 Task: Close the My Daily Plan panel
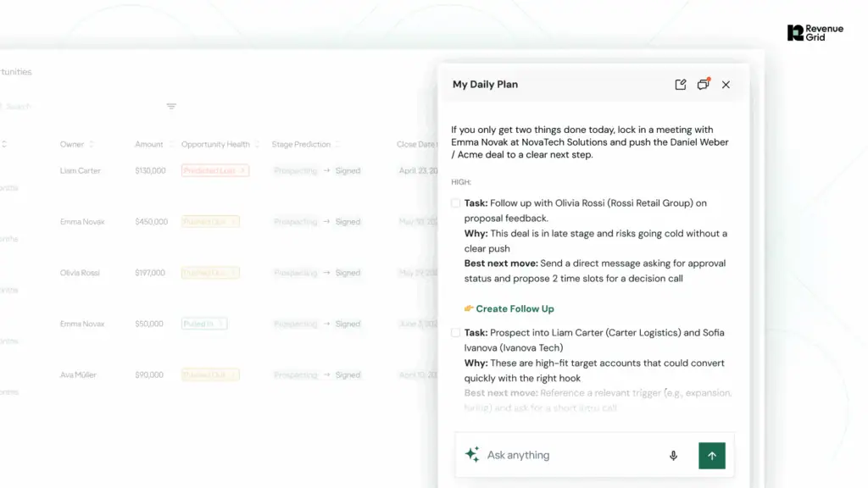726,85
